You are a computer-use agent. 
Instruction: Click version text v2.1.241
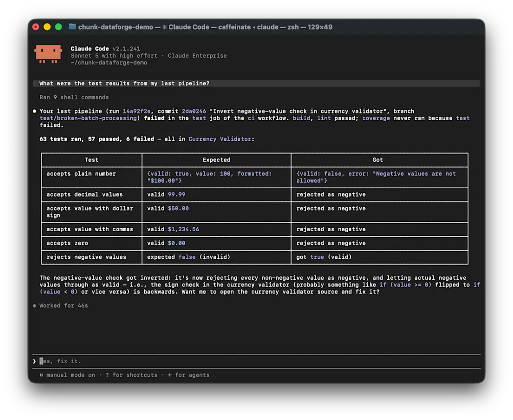[x=126, y=49]
